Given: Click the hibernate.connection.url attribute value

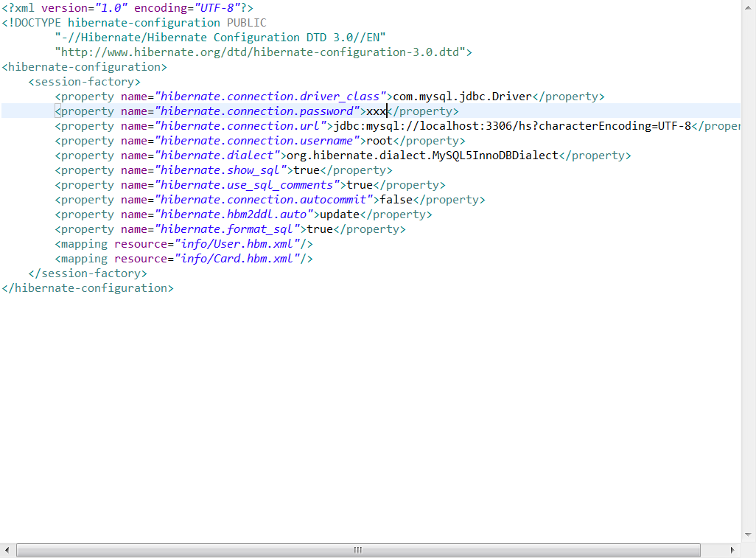Looking at the screenshot, I should tap(241, 126).
